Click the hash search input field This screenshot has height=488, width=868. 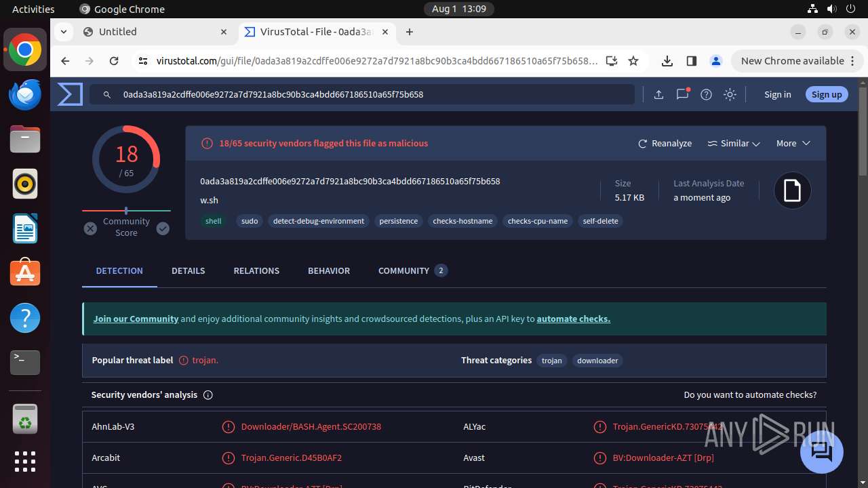point(362,95)
